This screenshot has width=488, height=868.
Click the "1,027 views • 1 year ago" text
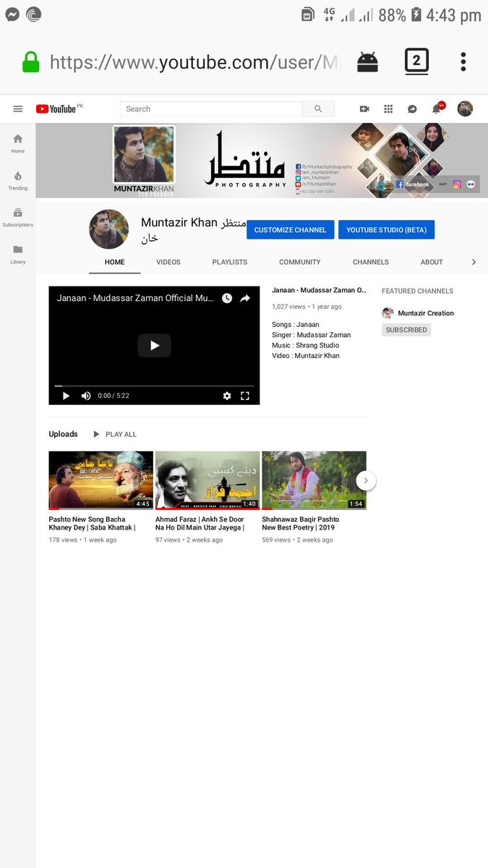(x=307, y=307)
